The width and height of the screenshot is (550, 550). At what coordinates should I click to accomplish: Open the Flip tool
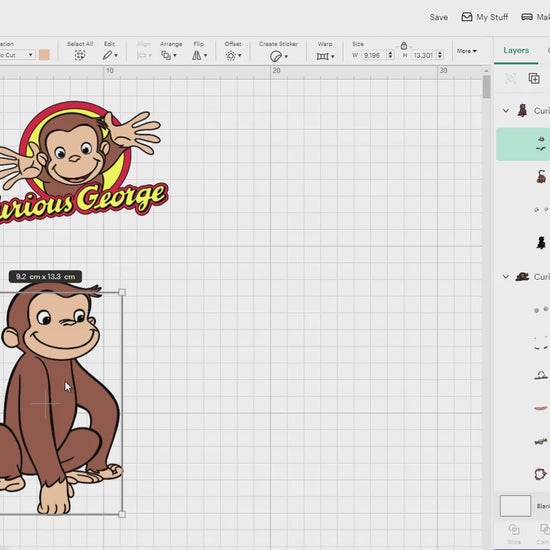point(199,55)
